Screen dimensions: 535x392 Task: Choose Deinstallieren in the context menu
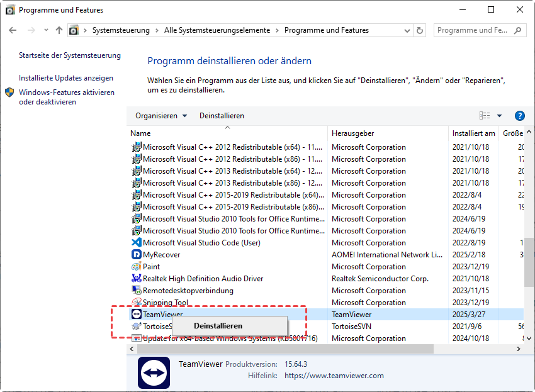[230, 326]
